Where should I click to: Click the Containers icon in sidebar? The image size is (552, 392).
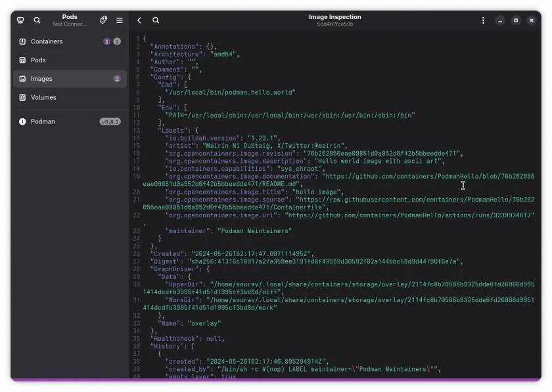tap(22, 41)
